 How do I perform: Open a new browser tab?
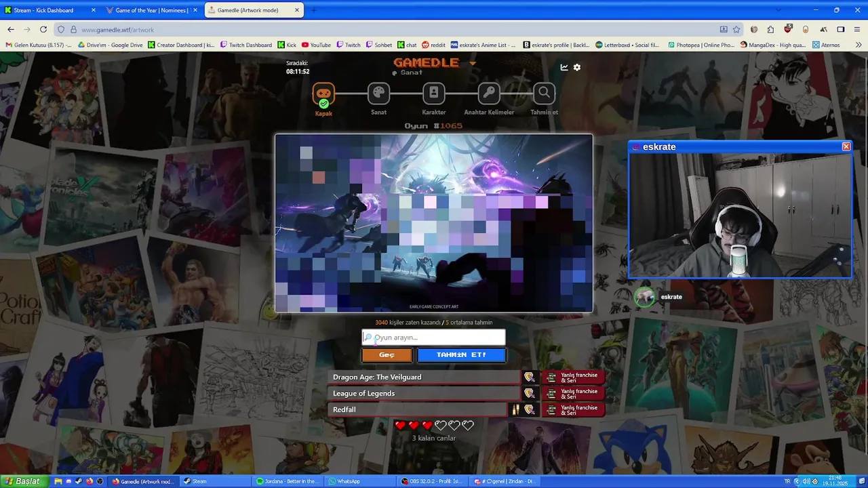pos(314,10)
